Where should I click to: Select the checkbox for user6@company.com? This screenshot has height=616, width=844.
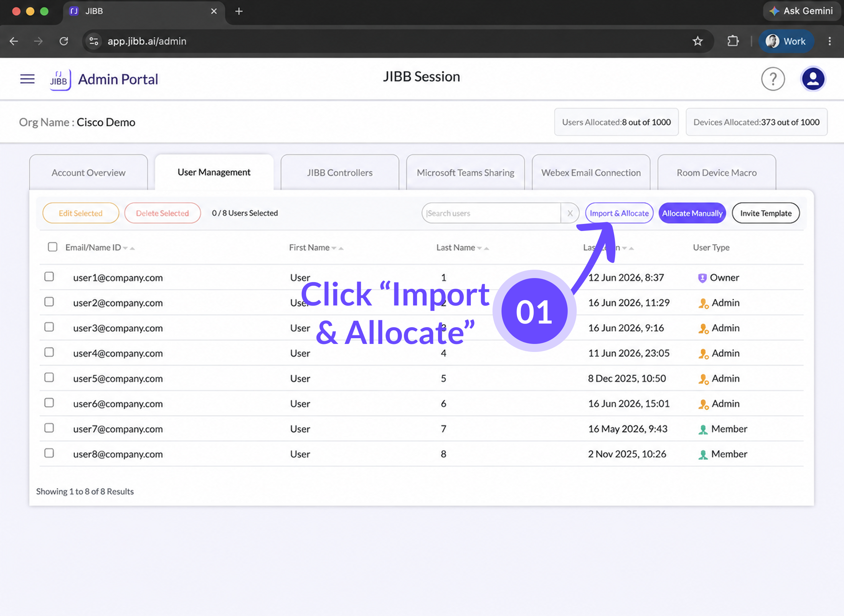pyautogui.click(x=49, y=403)
